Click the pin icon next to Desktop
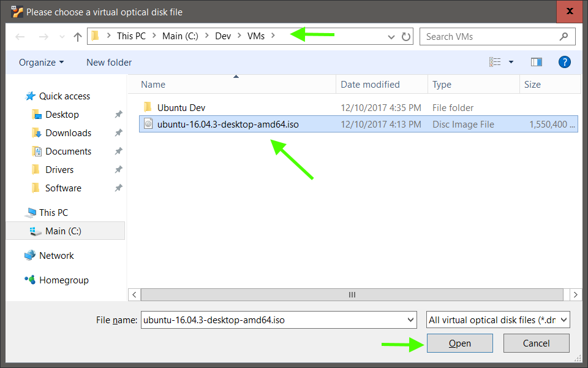This screenshot has height=368, width=588. tap(118, 114)
